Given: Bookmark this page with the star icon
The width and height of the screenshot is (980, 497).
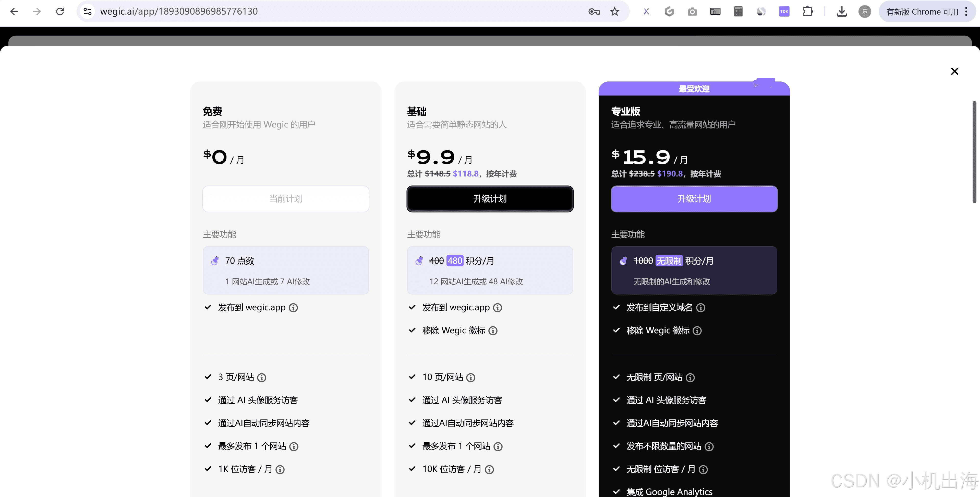Looking at the screenshot, I should coord(615,11).
